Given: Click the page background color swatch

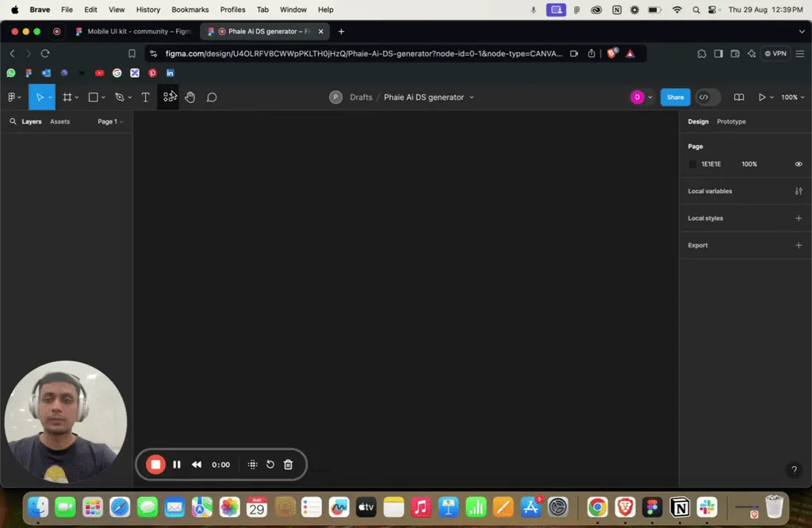Looking at the screenshot, I should click(692, 164).
